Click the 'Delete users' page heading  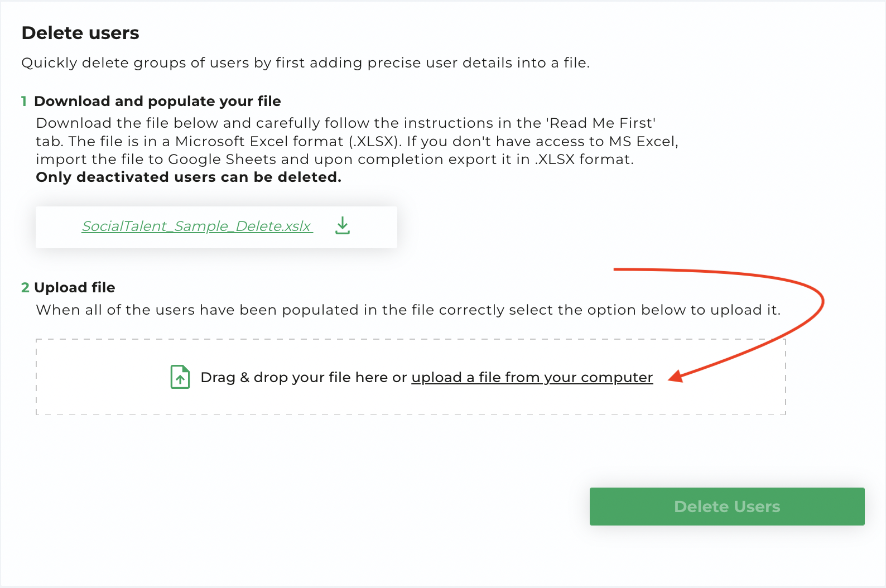[80, 33]
